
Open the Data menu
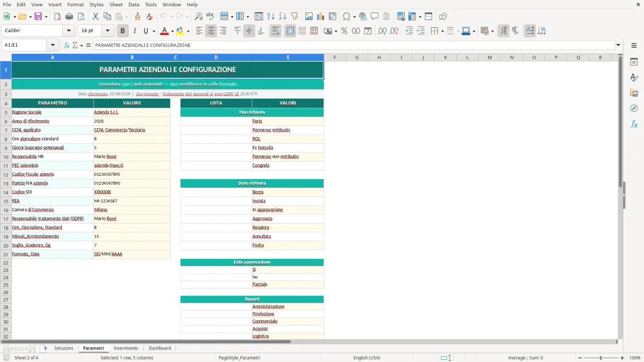pyautogui.click(x=134, y=4)
